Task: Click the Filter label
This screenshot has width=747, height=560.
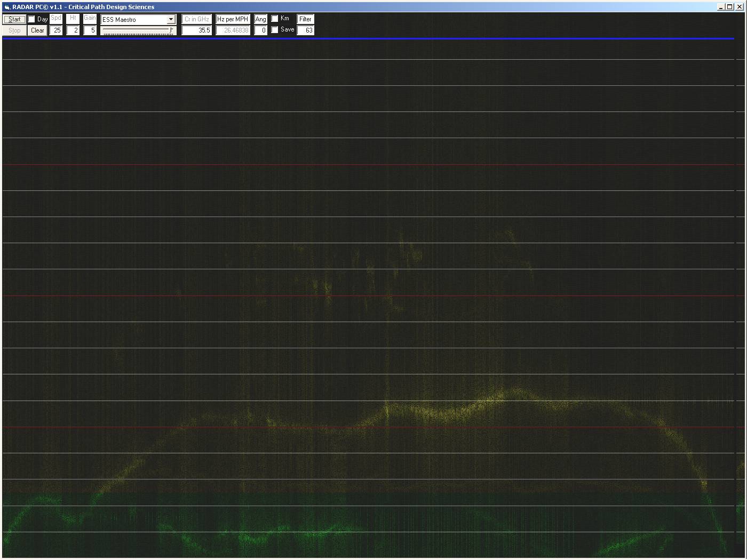Action: pyautogui.click(x=306, y=19)
